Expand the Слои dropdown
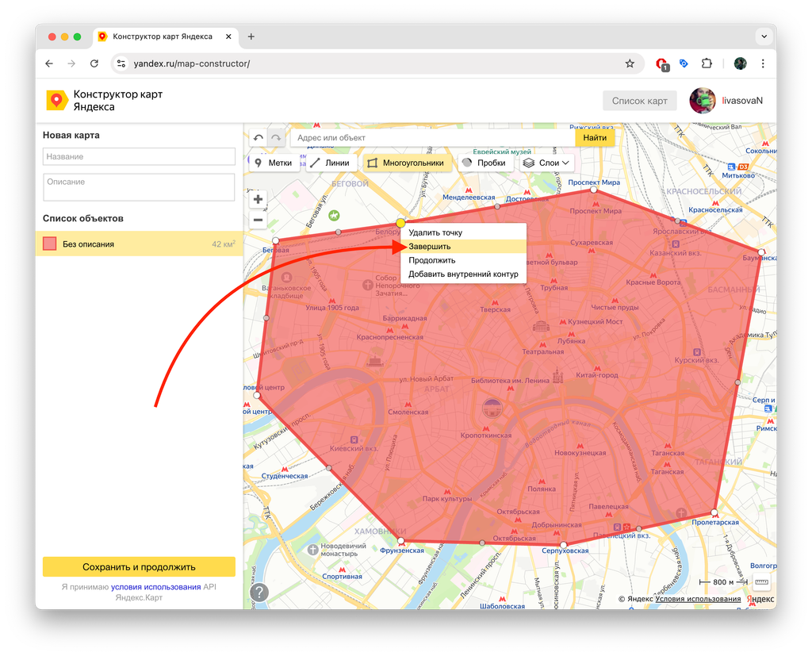The image size is (812, 656). [x=546, y=163]
